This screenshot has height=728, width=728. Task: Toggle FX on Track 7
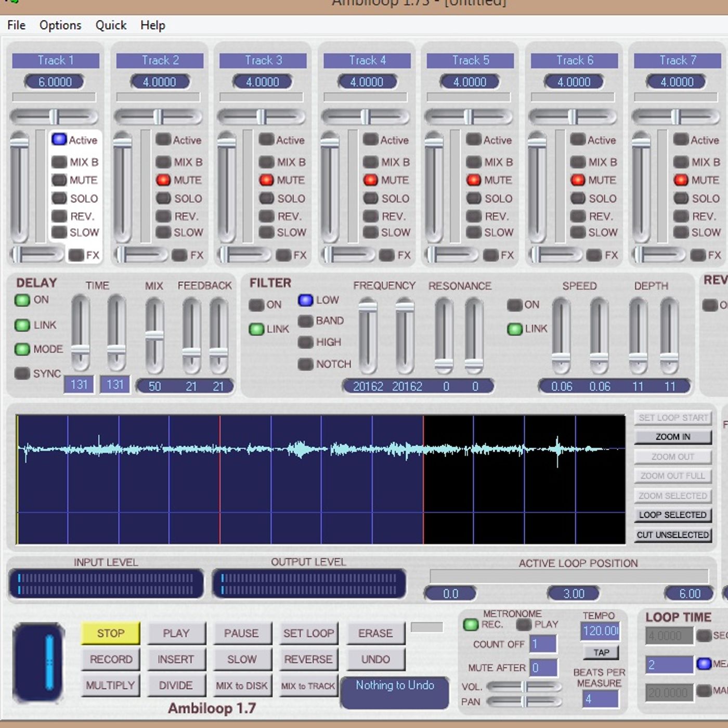(698, 255)
